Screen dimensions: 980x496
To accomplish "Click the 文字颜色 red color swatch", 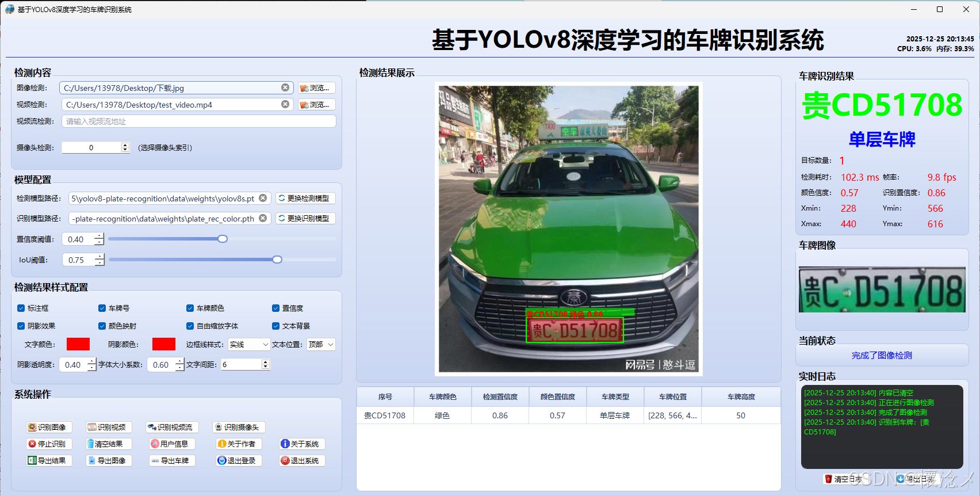I will click(x=78, y=344).
